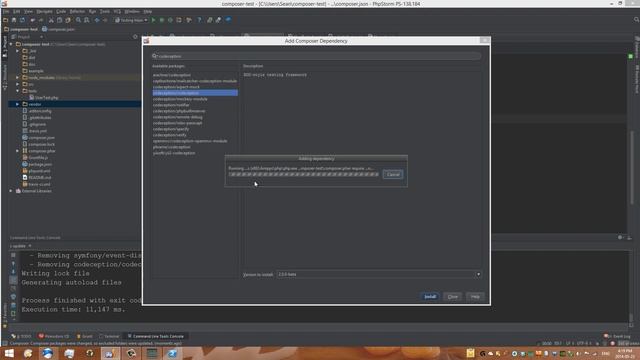Screen dimensions: 640x360
Task: Select README.md in project tree
Action: 36,178
